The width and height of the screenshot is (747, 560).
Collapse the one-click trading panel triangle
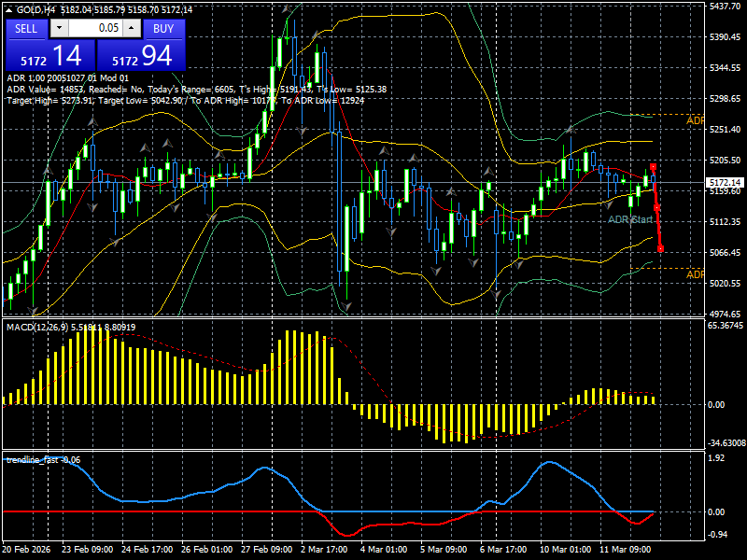tap(8, 9)
